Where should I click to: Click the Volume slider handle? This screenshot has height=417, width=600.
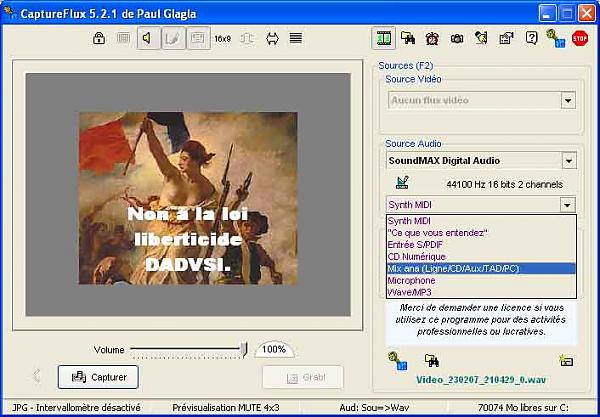(244, 349)
